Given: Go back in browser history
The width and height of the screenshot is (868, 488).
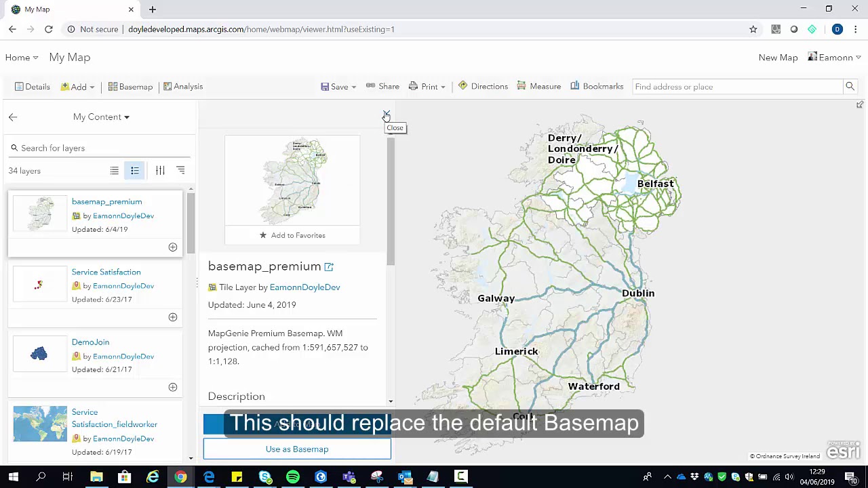Looking at the screenshot, I should pyautogui.click(x=12, y=29).
